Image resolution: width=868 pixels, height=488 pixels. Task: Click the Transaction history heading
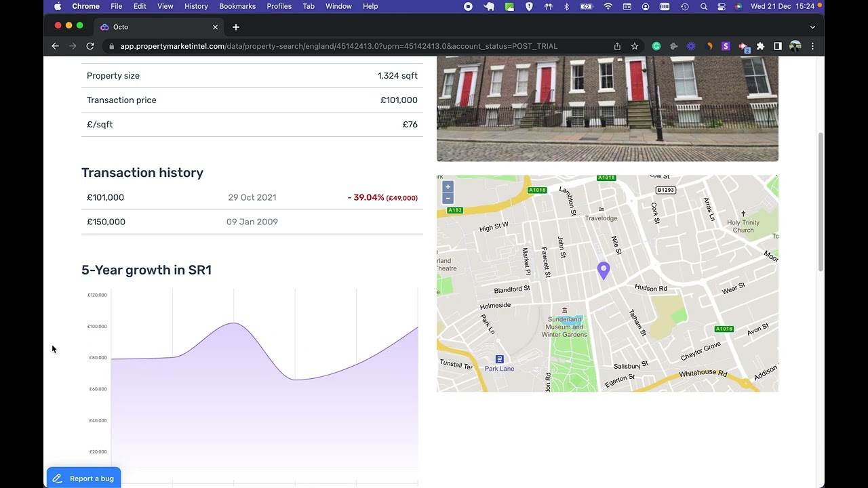[x=142, y=173]
